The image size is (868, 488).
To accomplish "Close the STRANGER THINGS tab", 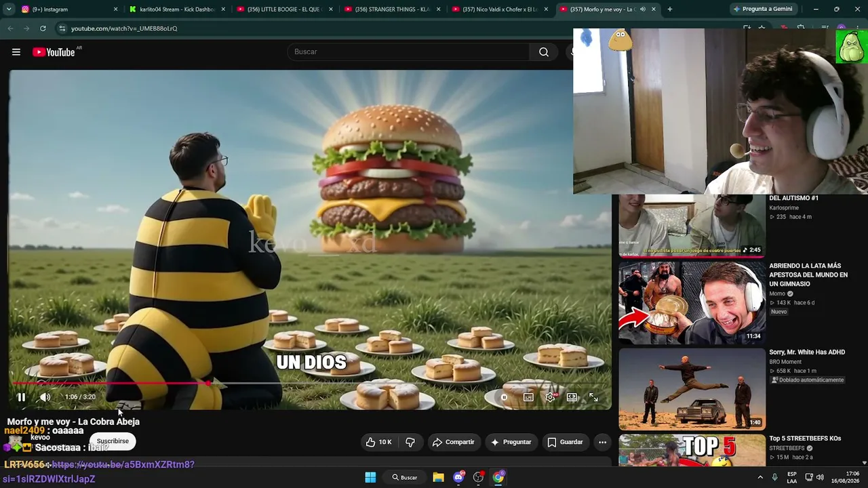I will tap(439, 9).
